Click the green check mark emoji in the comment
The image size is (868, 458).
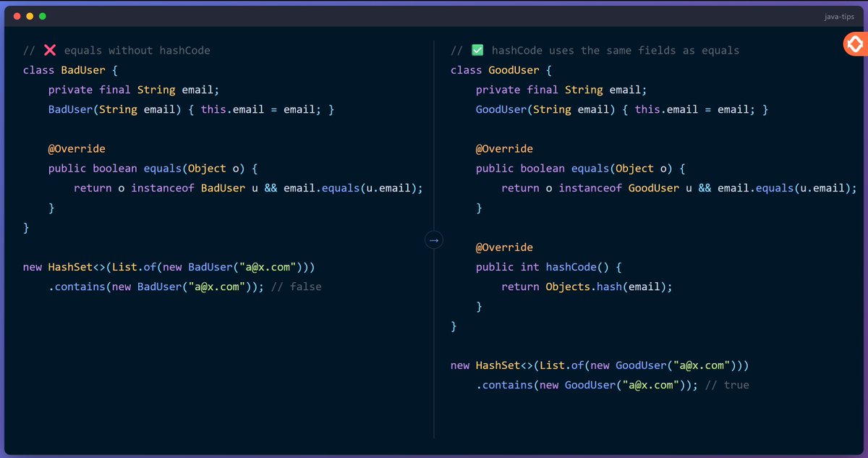tap(477, 50)
